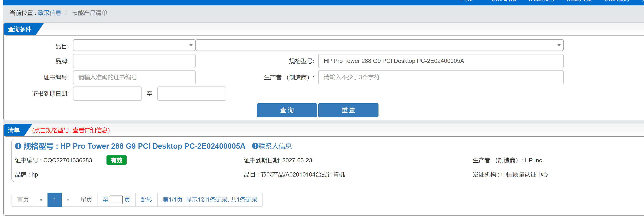
Task: Click the 有效 status badge
Action: (x=116, y=160)
